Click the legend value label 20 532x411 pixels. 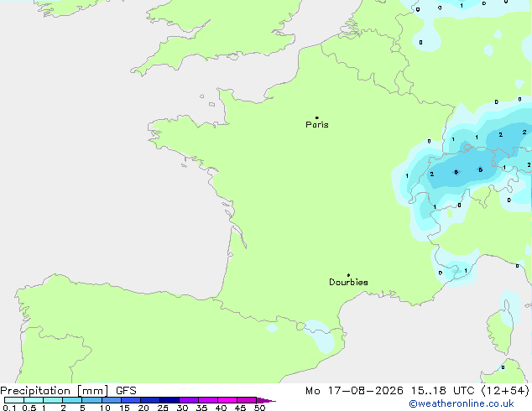tap(143, 408)
